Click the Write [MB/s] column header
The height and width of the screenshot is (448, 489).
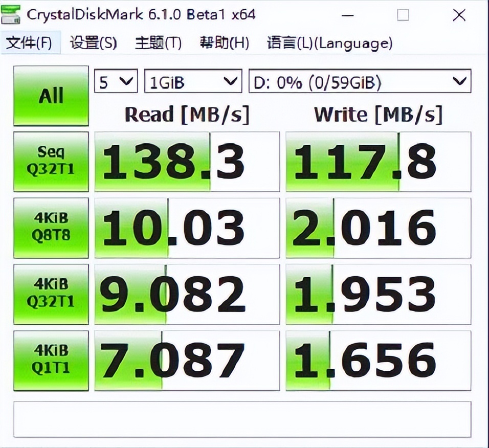pyautogui.click(x=379, y=115)
